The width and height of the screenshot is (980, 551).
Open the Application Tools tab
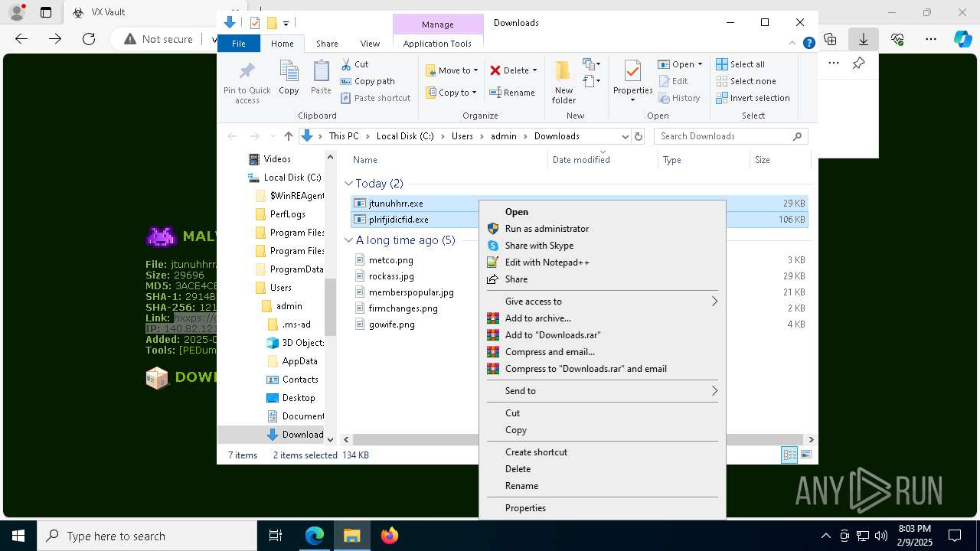click(437, 44)
